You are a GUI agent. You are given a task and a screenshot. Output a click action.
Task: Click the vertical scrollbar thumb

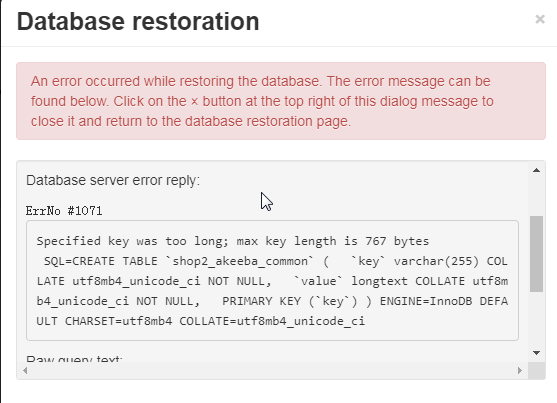pos(536,254)
